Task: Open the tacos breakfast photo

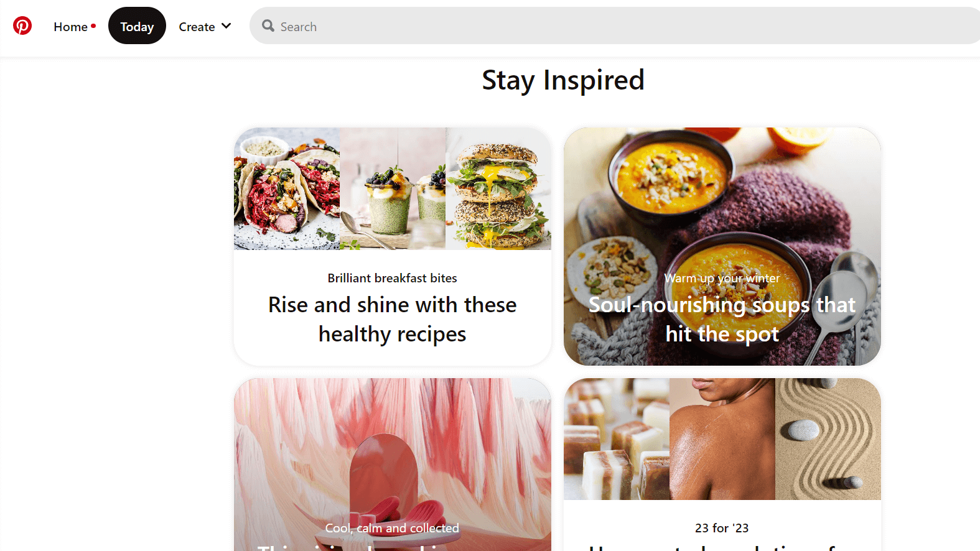Action: pyautogui.click(x=287, y=189)
